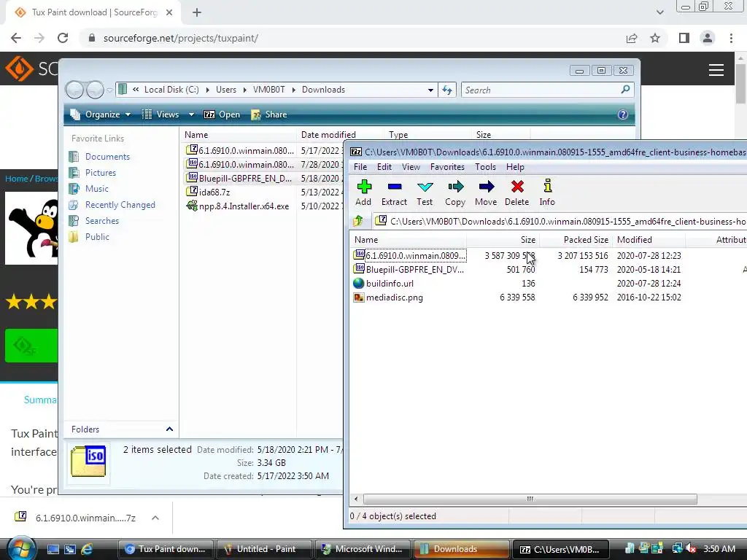Image resolution: width=747 pixels, height=560 pixels.
Task: Open the 7-Zip Edit menu
Action: coord(384,167)
